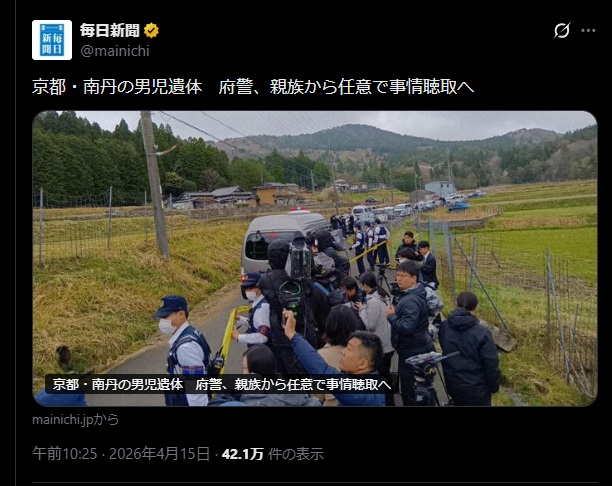
Task: View the 42.1万 view count
Action: pyautogui.click(x=243, y=454)
